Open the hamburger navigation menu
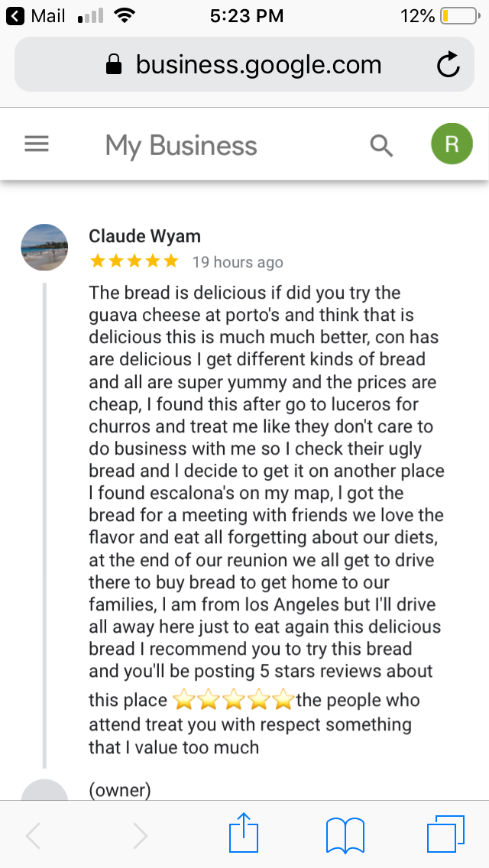489x868 pixels. (37, 144)
